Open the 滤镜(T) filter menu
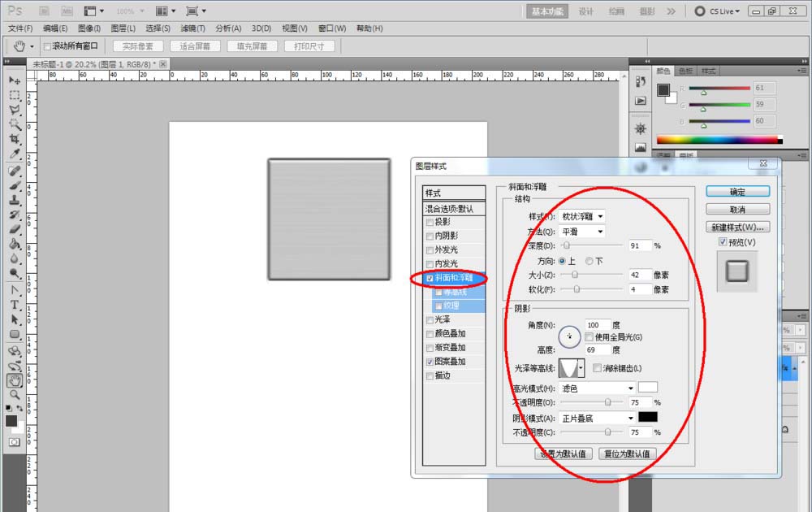Image resolution: width=812 pixels, height=512 pixels. pyautogui.click(x=192, y=28)
